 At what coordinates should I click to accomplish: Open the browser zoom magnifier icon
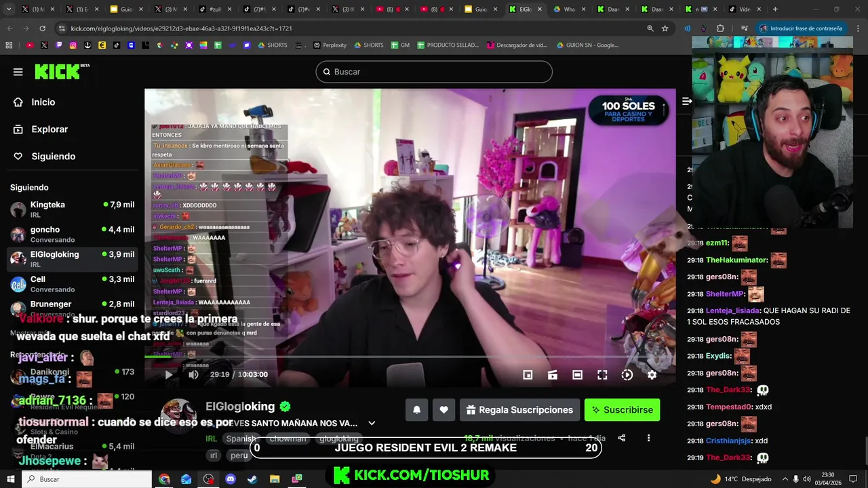tap(650, 28)
